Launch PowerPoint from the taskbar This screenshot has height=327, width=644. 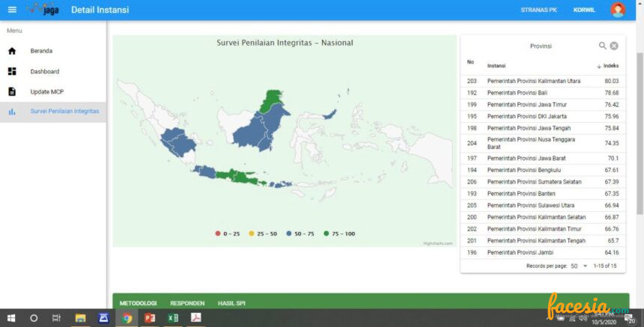click(x=149, y=317)
